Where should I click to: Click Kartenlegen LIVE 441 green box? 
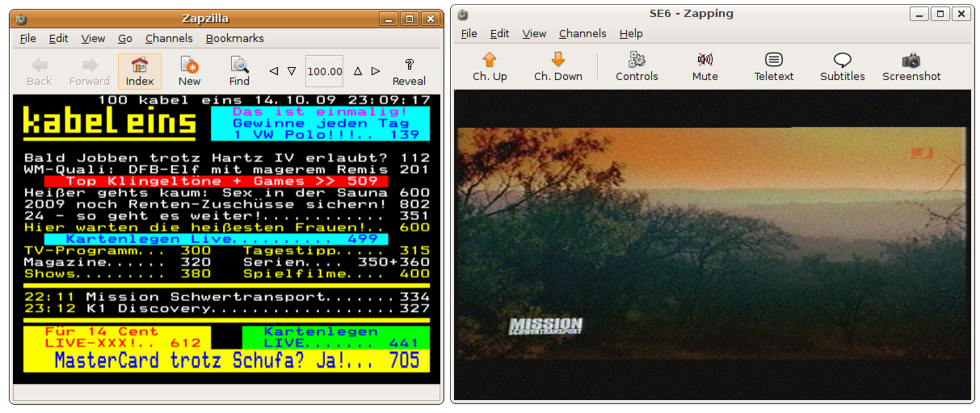tap(336, 337)
